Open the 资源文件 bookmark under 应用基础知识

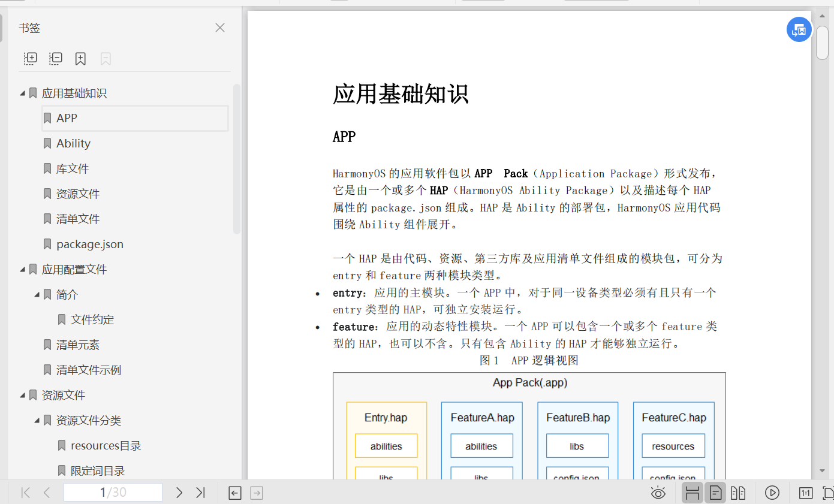click(x=78, y=194)
